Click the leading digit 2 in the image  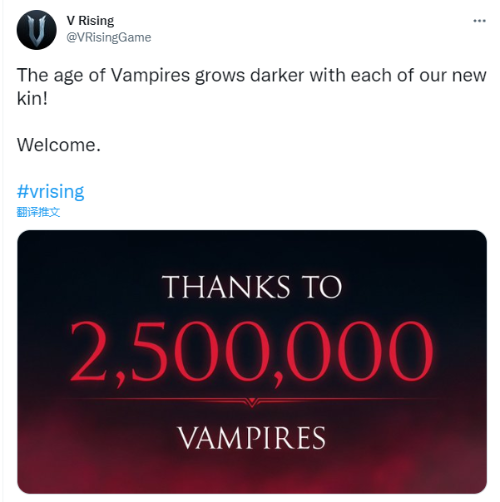88,351
